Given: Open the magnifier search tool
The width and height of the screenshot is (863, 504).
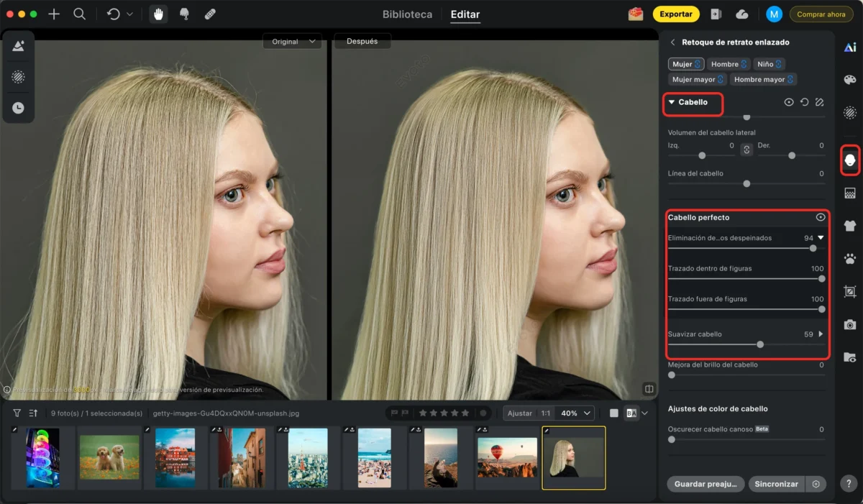Looking at the screenshot, I should (x=79, y=14).
